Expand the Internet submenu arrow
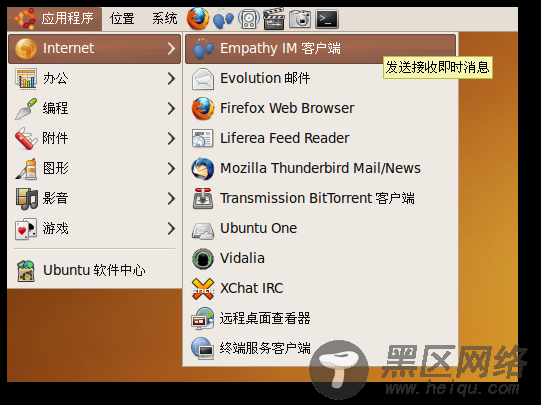 [171, 49]
